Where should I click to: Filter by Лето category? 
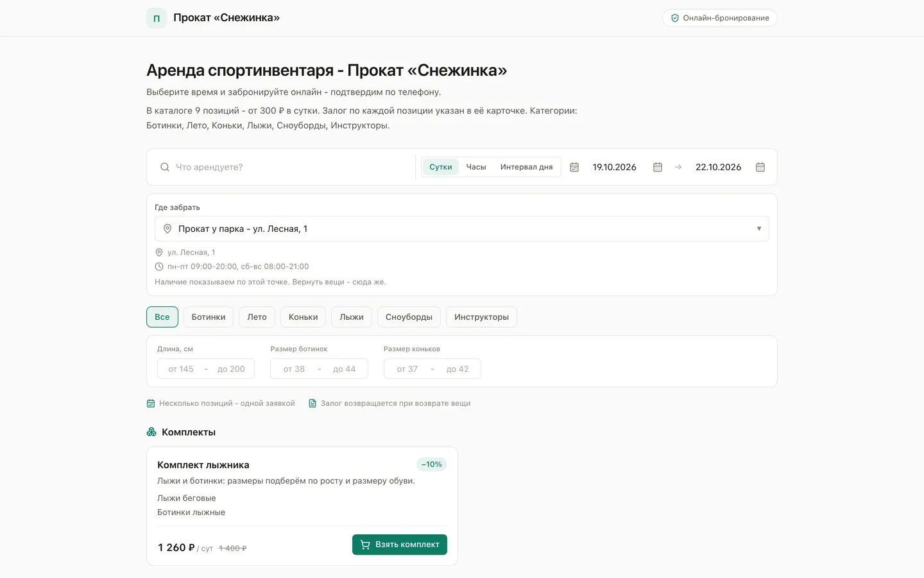coord(257,317)
